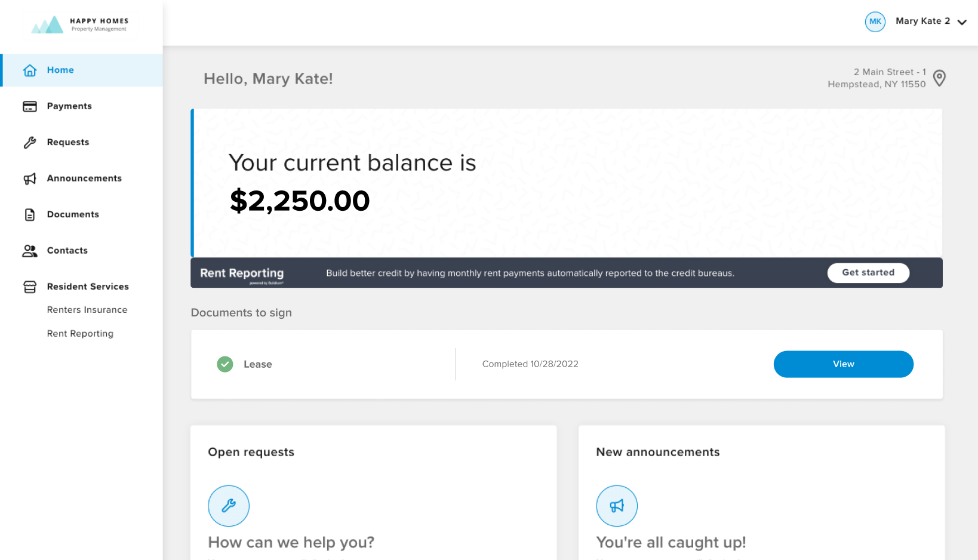This screenshot has height=560, width=978.
Task: Click the Contacts people icon
Action: (30, 251)
